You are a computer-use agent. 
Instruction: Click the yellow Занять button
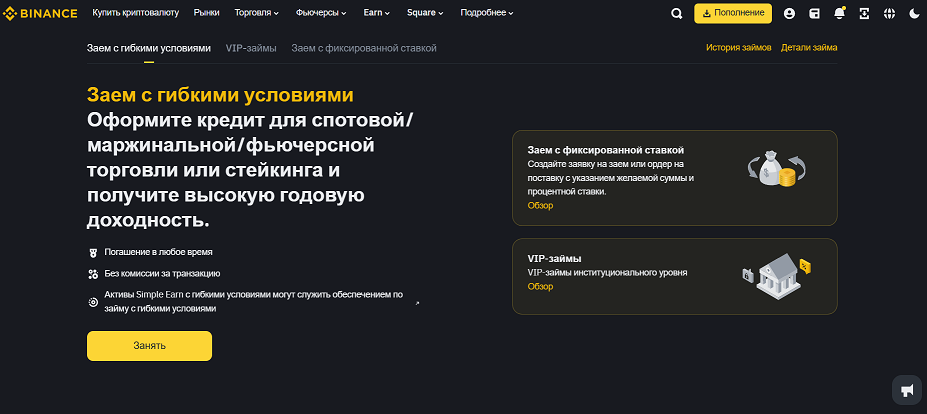pos(149,346)
